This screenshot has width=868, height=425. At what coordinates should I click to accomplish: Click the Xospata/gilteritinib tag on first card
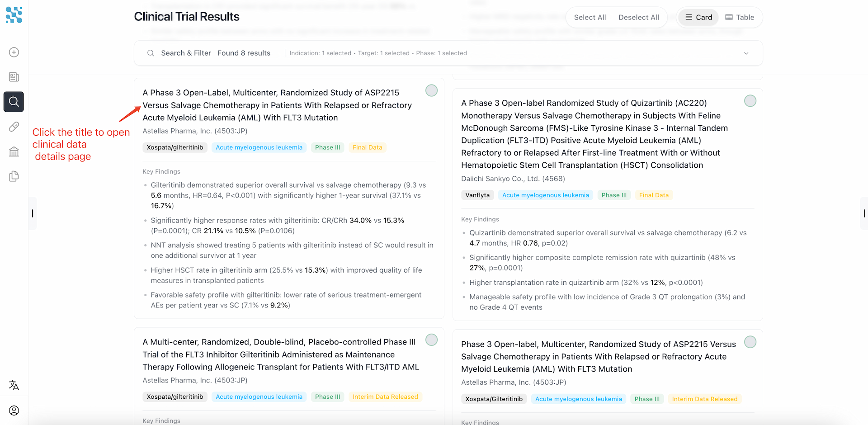[x=175, y=147]
